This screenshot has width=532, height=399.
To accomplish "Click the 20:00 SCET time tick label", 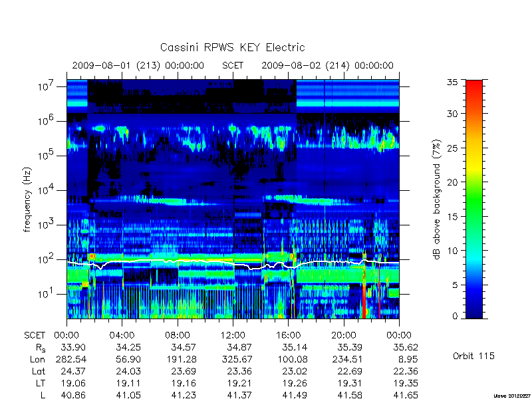I will click(344, 335).
